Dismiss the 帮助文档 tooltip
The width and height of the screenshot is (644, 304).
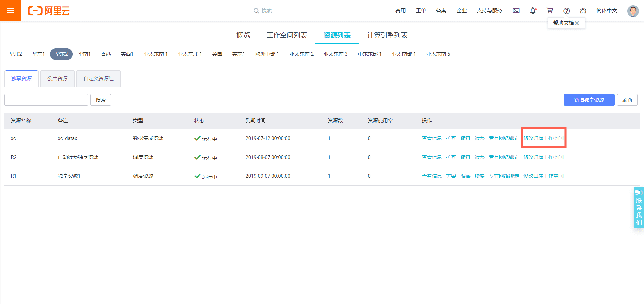pyautogui.click(x=577, y=23)
